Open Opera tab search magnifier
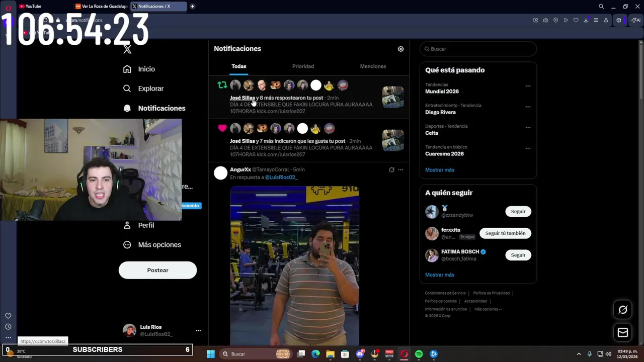This screenshot has height=362, width=644. click(x=601, y=7)
